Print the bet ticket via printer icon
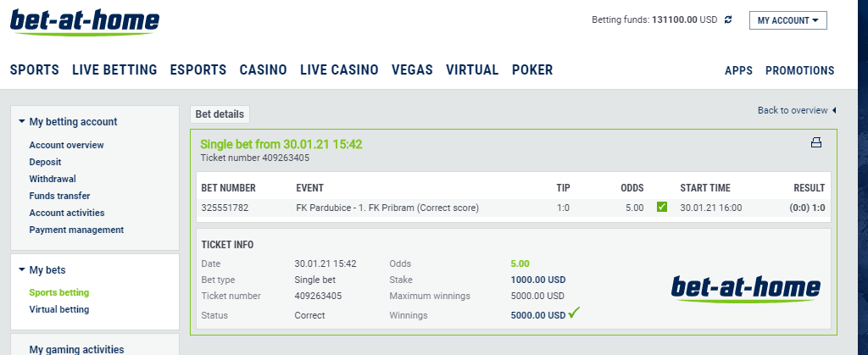Image resolution: width=868 pixels, height=355 pixels. (816, 143)
